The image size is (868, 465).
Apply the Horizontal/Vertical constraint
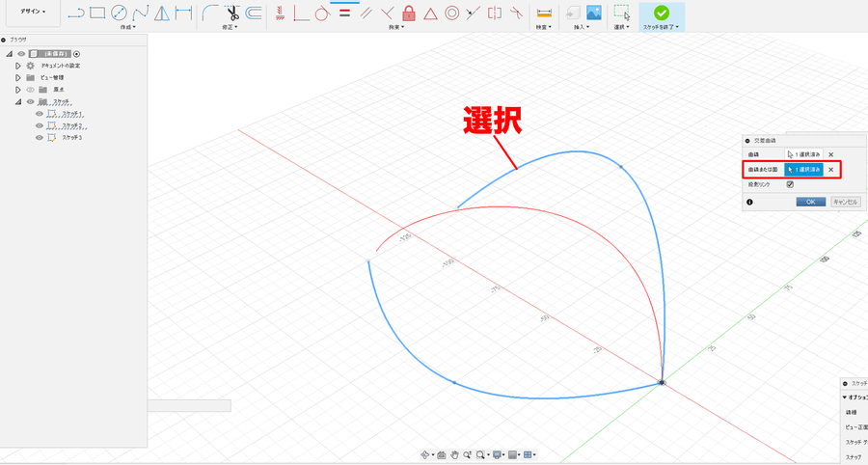click(301, 13)
